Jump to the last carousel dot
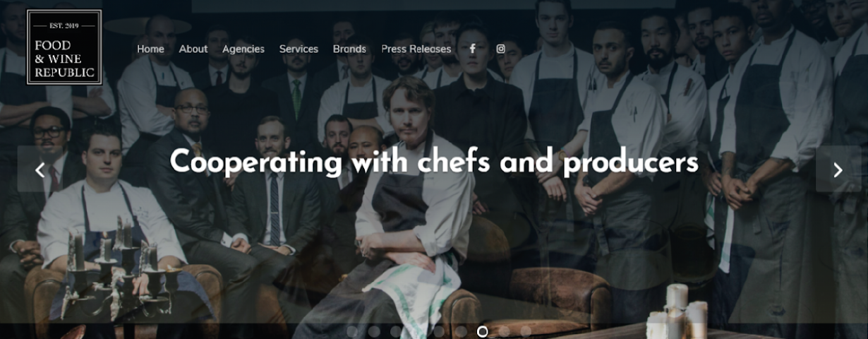Image resolution: width=868 pixels, height=339 pixels. [526, 331]
